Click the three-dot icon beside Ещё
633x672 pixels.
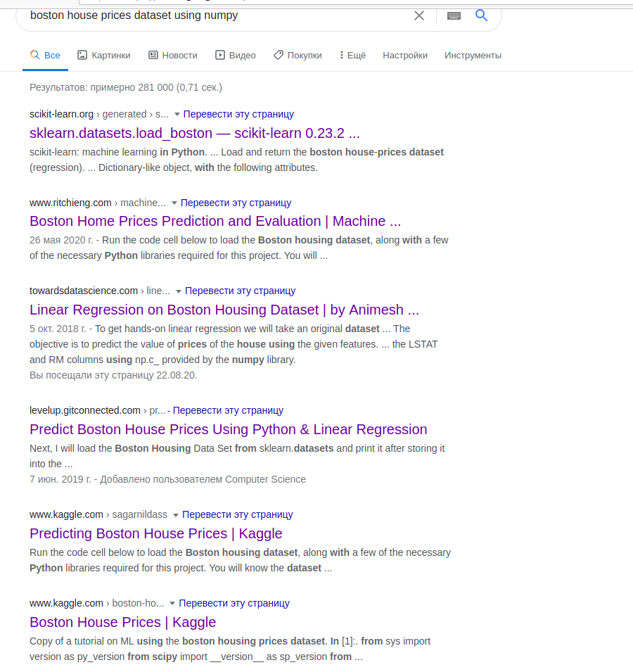click(x=341, y=55)
